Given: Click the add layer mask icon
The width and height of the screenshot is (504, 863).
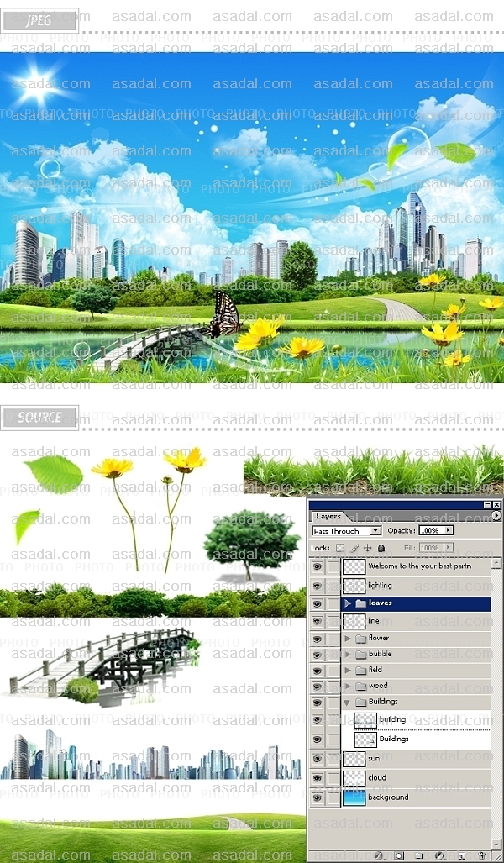Looking at the screenshot, I should (x=399, y=855).
